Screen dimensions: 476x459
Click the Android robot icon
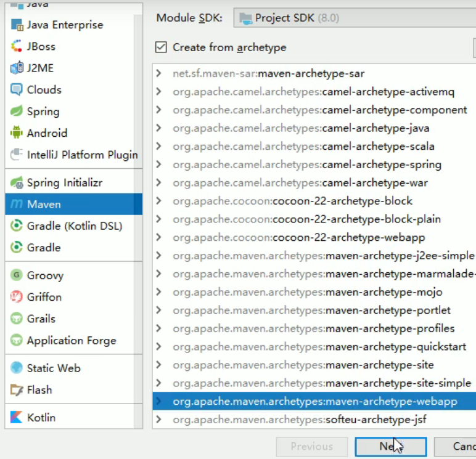coord(17,133)
